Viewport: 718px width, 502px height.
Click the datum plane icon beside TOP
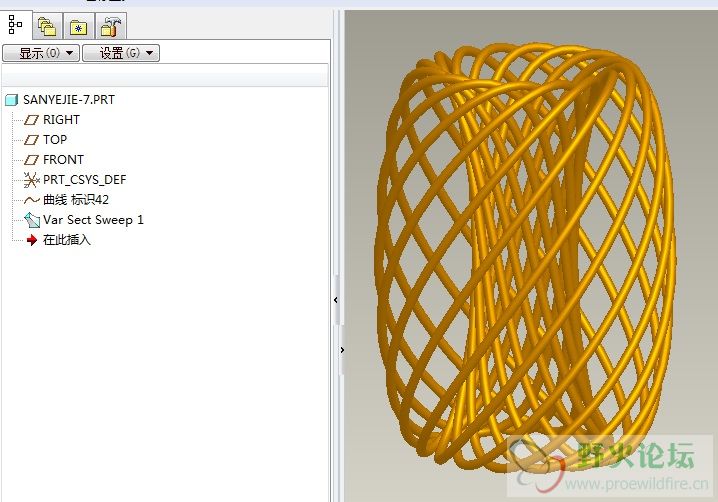point(32,140)
